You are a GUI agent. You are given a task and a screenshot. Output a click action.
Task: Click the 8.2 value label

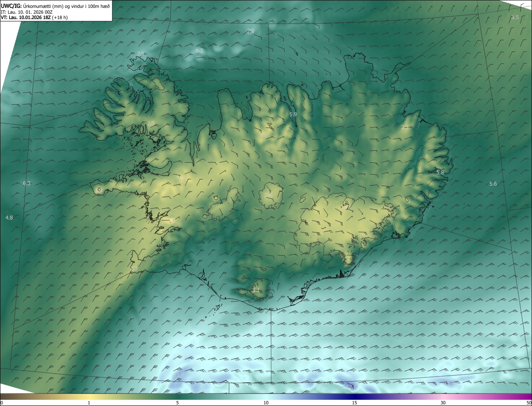tap(199, 51)
